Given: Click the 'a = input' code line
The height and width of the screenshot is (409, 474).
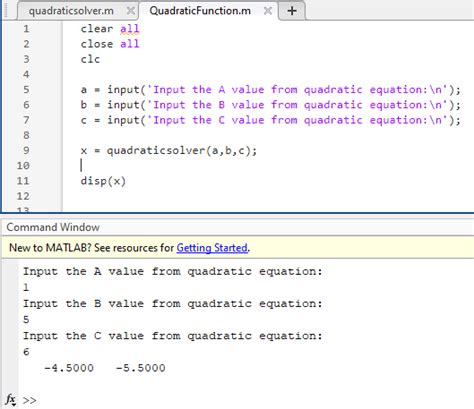Looking at the screenshot, I should (x=270, y=90).
